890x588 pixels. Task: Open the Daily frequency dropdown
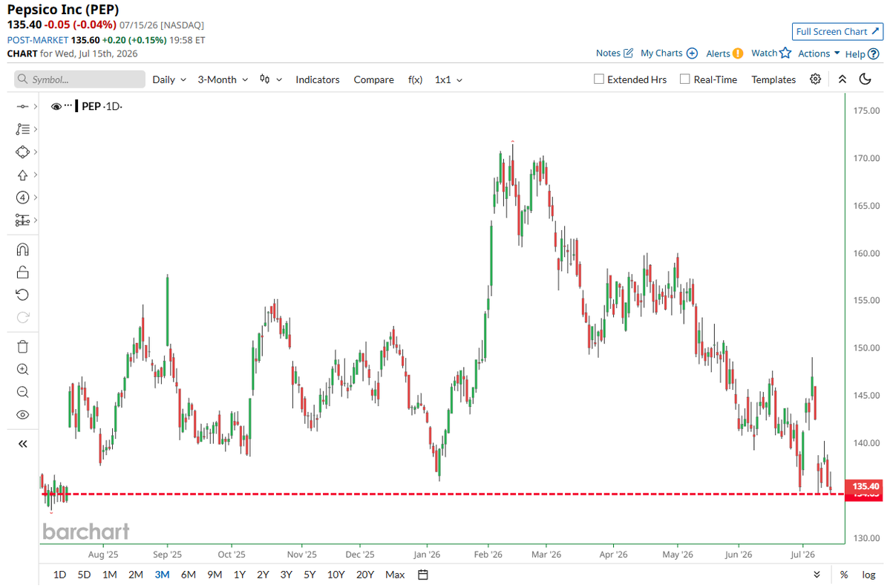click(169, 79)
